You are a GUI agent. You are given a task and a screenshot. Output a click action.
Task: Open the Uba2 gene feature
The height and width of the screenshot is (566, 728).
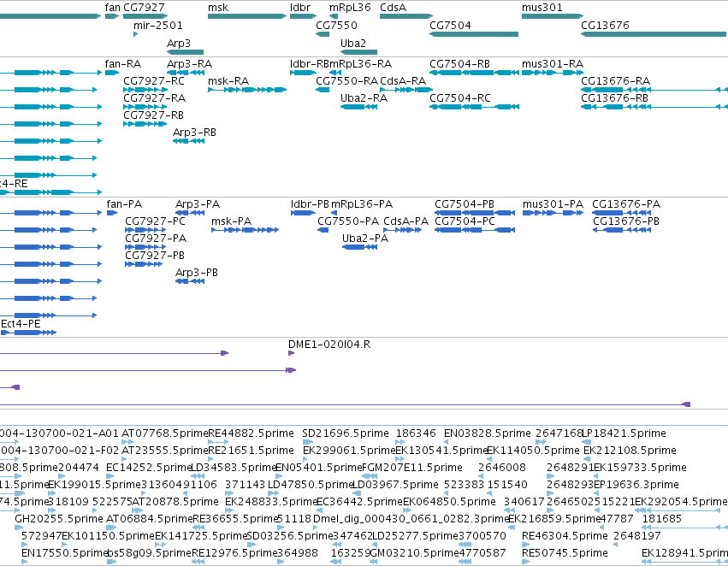(358, 52)
